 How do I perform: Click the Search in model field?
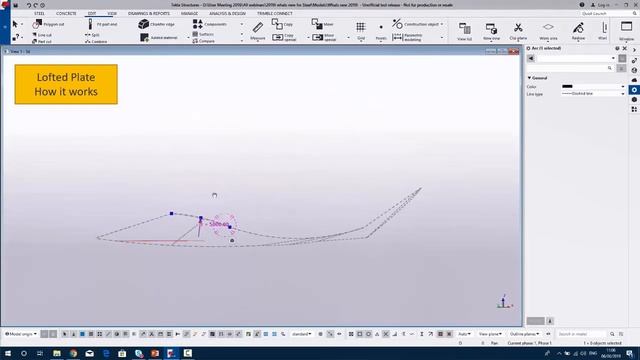pyautogui.click(x=583, y=334)
